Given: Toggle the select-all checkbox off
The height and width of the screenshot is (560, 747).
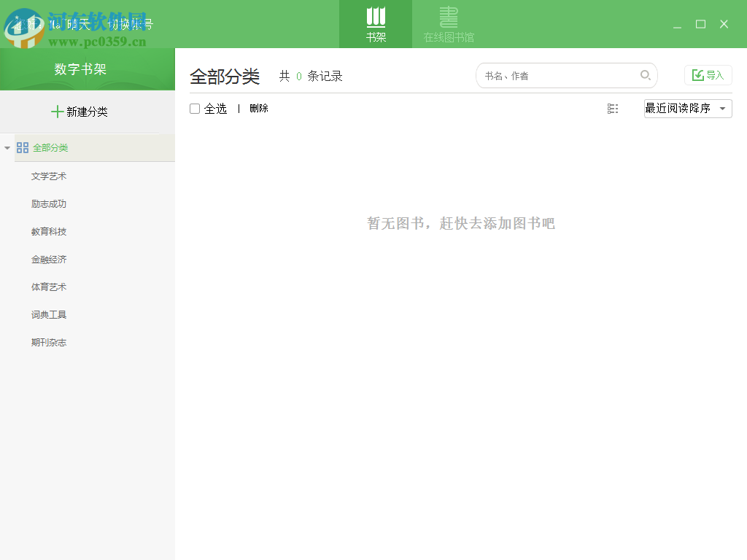Looking at the screenshot, I should 194,108.
